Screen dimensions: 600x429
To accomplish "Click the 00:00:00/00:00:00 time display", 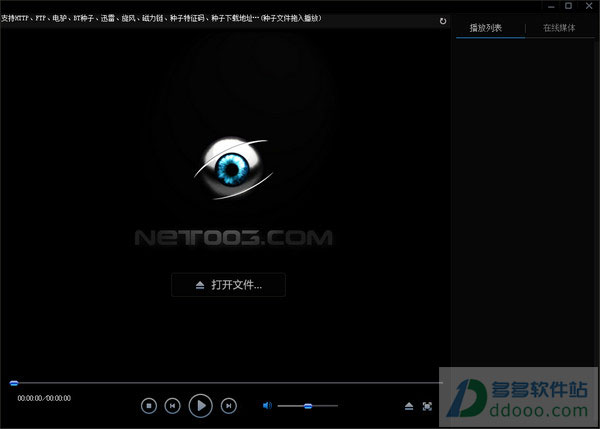I will point(44,398).
